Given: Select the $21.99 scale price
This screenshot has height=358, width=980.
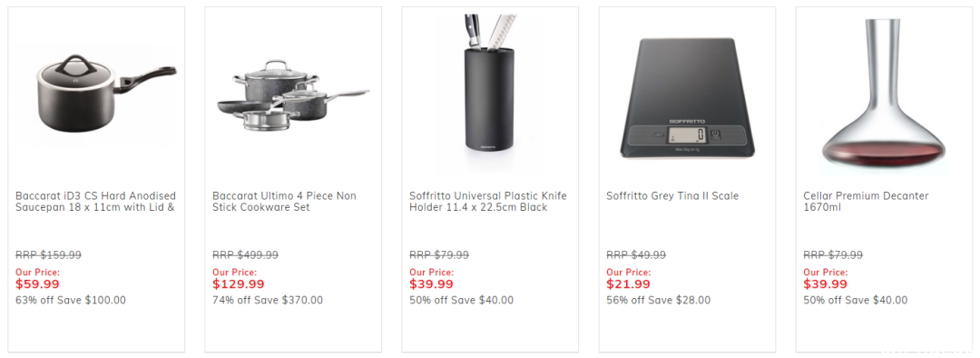Looking at the screenshot, I should click(628, 284).
